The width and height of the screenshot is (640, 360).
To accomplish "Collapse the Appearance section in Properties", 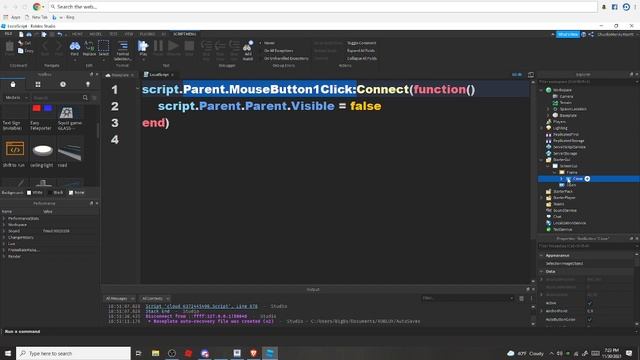I will click(542, 256).
